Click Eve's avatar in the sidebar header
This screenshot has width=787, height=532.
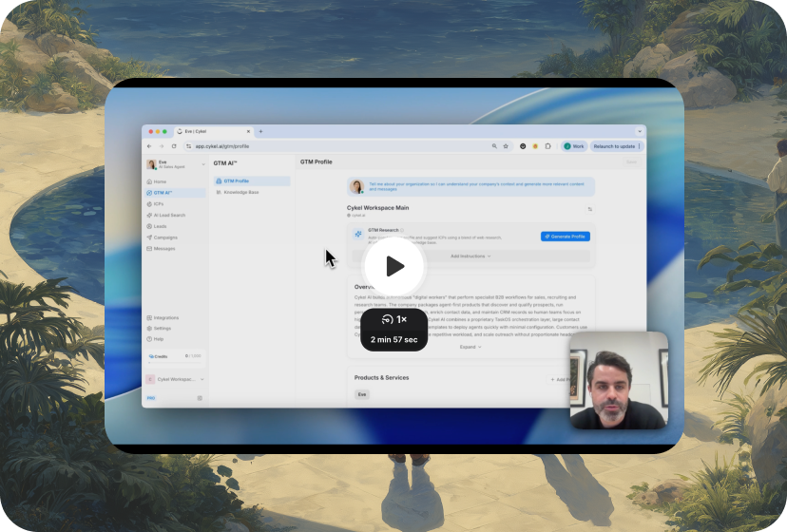151,164
